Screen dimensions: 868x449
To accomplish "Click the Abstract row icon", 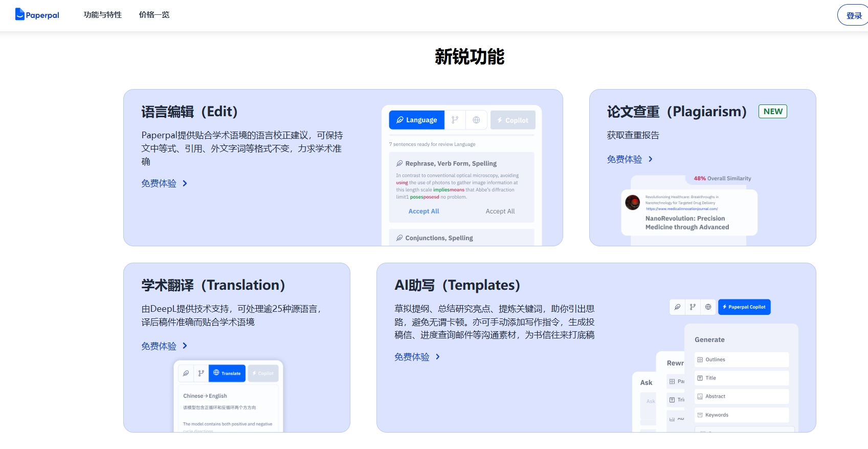I will click(700, 397).
